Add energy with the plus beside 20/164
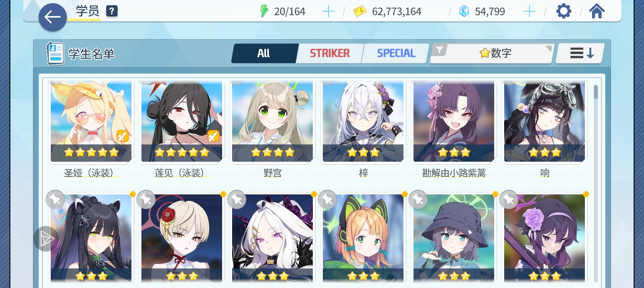 [328, 12]
